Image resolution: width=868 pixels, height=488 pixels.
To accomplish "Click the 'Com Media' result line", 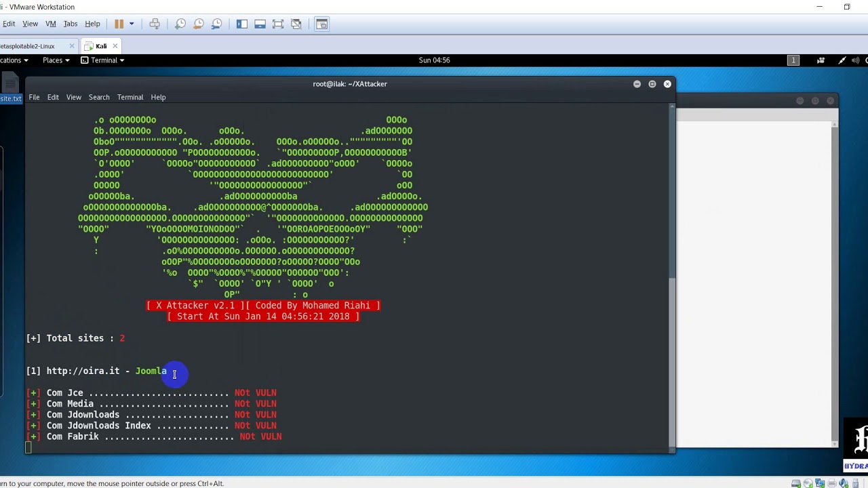I will pos(151,403).
